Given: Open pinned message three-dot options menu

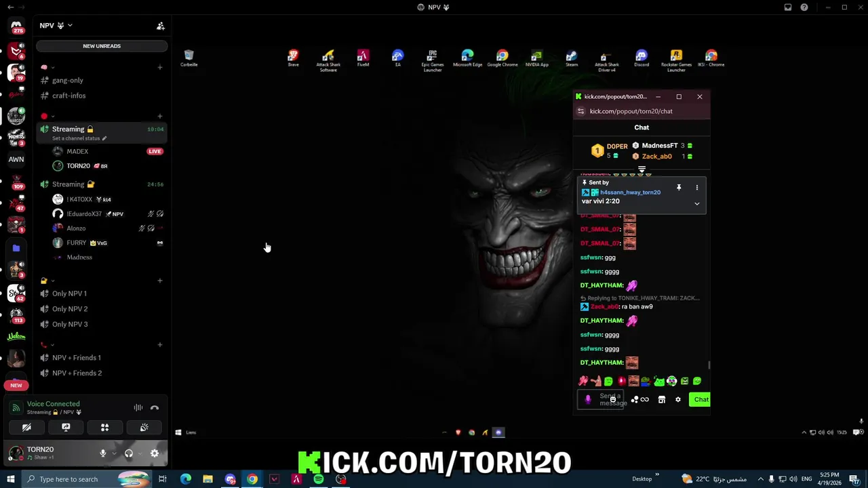Looking at the screenshot, I should click(696, 187).
